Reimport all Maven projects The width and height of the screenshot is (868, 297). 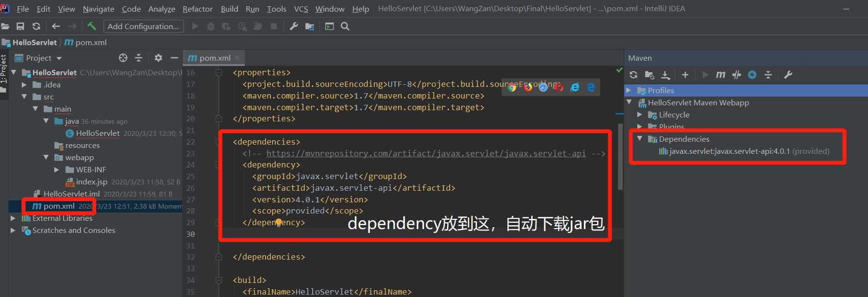pos(633,75)
